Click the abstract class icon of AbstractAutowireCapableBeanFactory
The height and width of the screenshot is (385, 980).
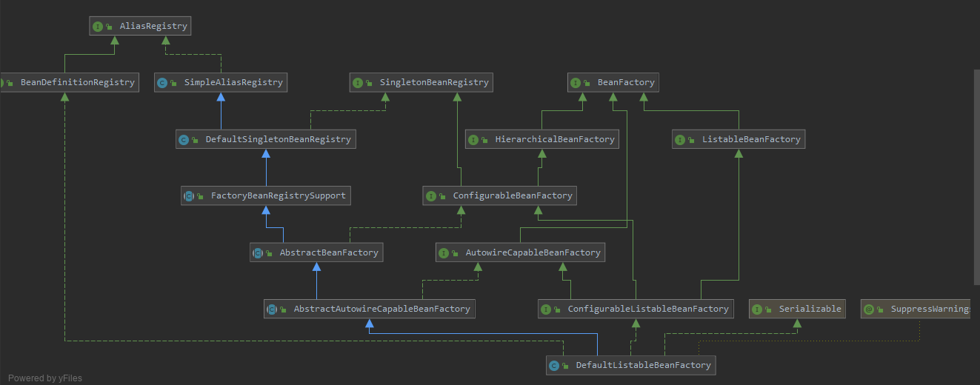(x=272, y=309)
